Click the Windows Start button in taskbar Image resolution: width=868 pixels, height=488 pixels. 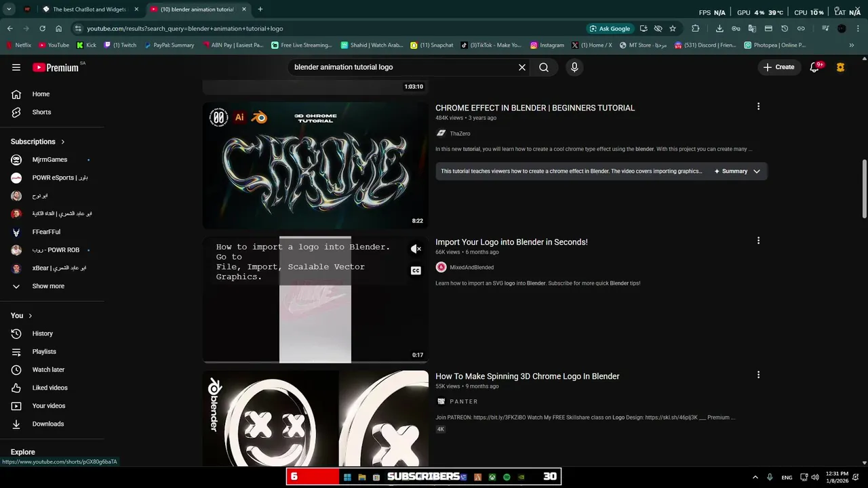tap(347, 477)
